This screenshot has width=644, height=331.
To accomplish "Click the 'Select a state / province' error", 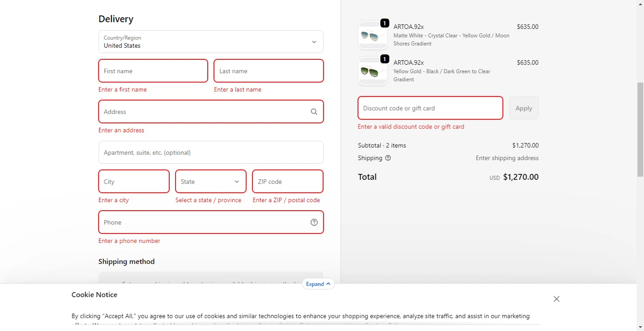I will (208, 200).
